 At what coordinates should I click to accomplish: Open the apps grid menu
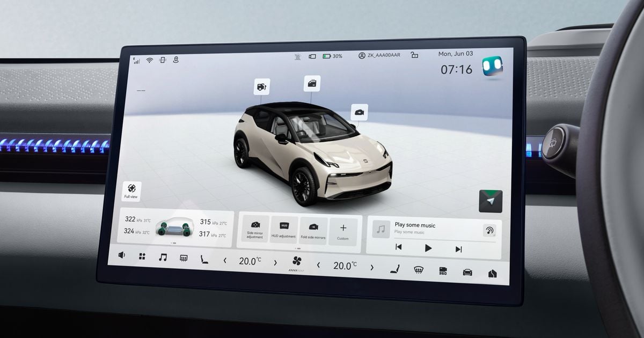pyautogui.click(x=142, y=256)
